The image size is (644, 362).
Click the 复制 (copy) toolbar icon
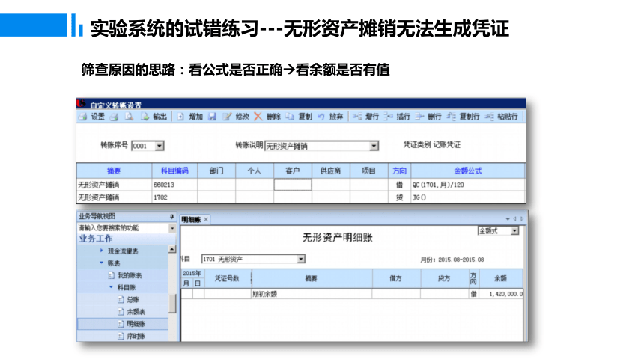[290, 117]
